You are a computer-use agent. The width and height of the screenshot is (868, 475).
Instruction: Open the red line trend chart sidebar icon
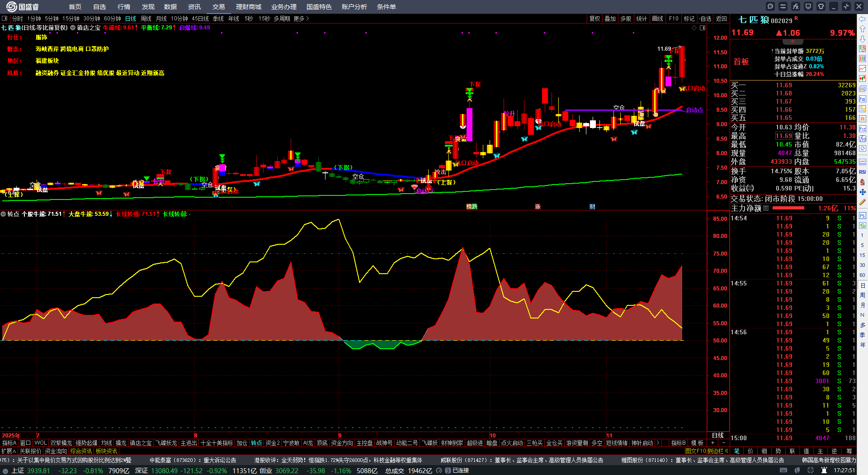coord(863,69)
